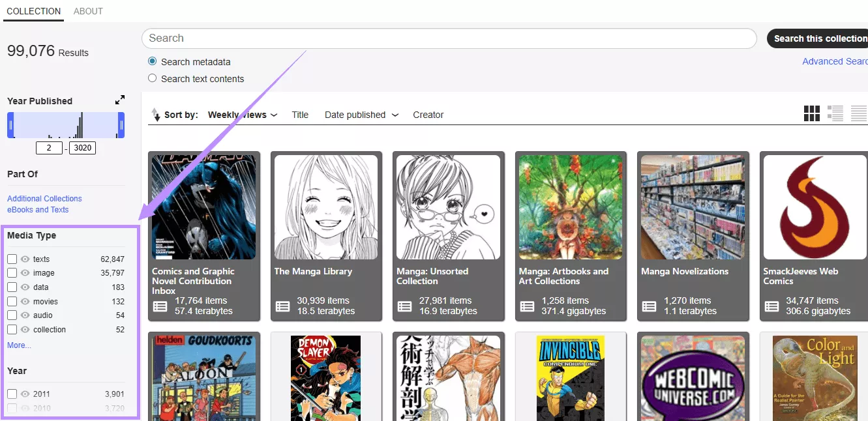Select the Search text contents radio button
This screenshot has height=421, width=868.
click(153, 78)
